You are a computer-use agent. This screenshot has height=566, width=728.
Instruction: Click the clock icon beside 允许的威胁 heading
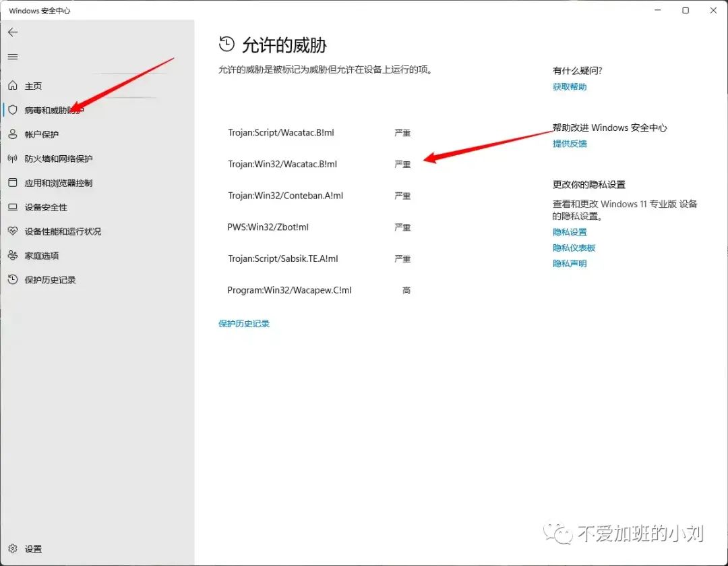click(226, 44)
